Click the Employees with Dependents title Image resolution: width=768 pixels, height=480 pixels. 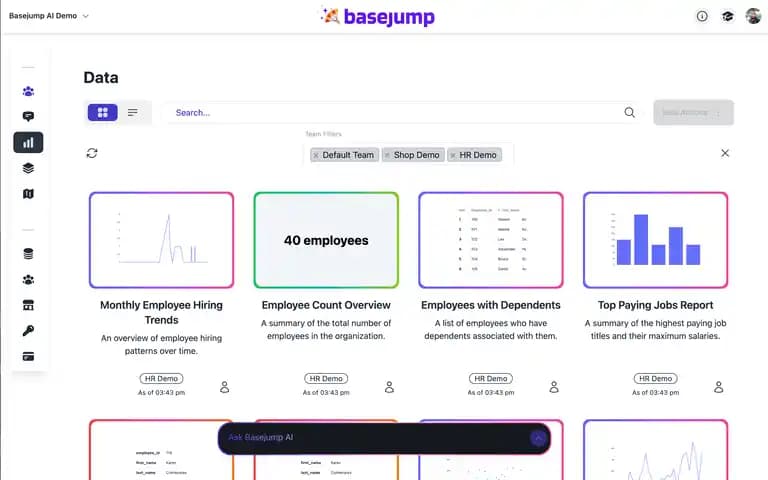491,305
